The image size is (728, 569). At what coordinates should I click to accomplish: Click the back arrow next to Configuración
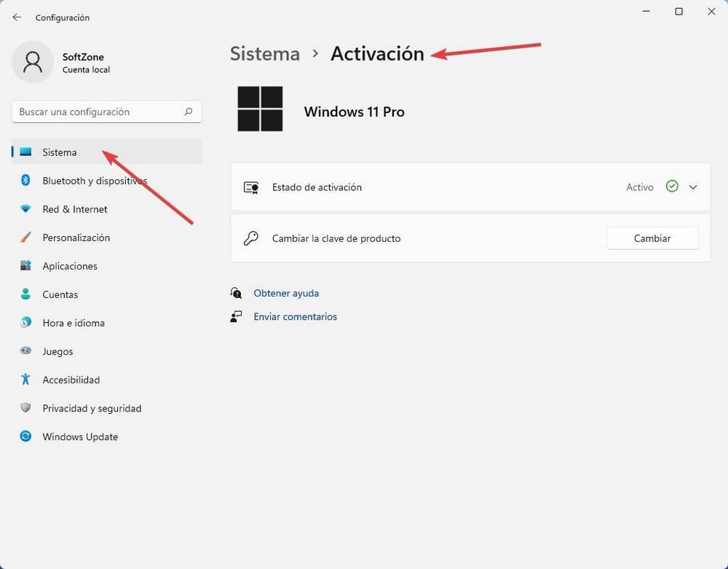point(17,17)
